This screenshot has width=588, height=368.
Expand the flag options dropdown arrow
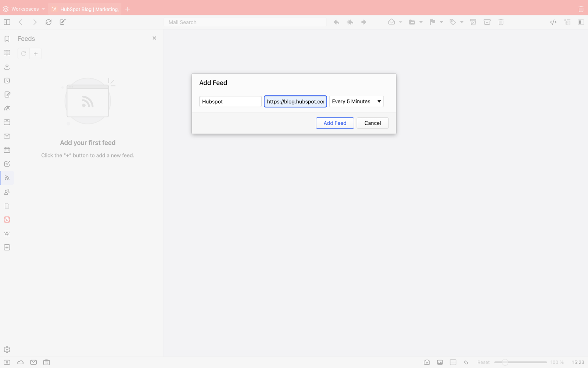[441, 22]
